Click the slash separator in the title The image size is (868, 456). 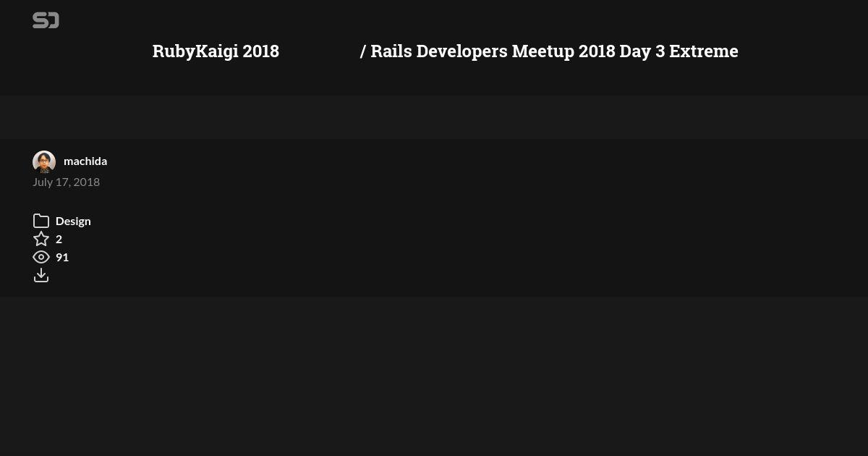pyautogui.click(x=363, y=51)
